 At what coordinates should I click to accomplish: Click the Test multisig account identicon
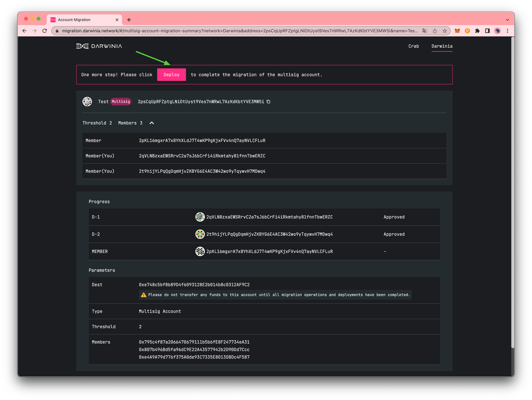[87, 102]
